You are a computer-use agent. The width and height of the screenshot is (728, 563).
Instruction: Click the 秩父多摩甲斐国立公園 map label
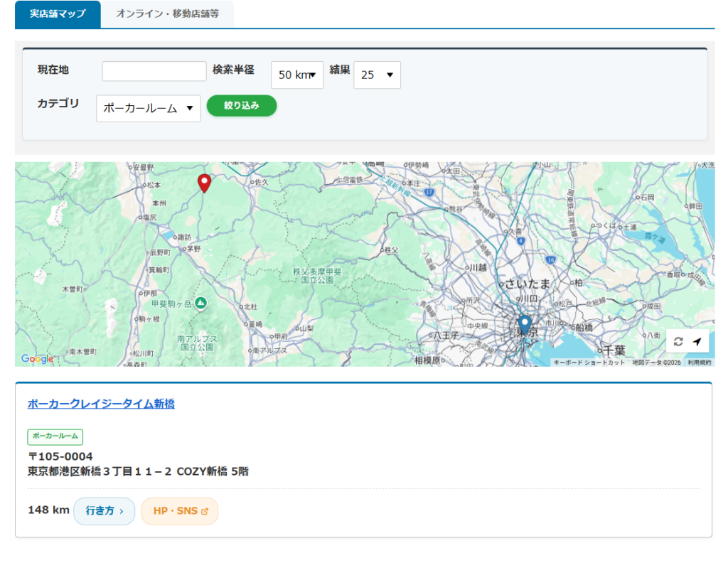(318, 276)
